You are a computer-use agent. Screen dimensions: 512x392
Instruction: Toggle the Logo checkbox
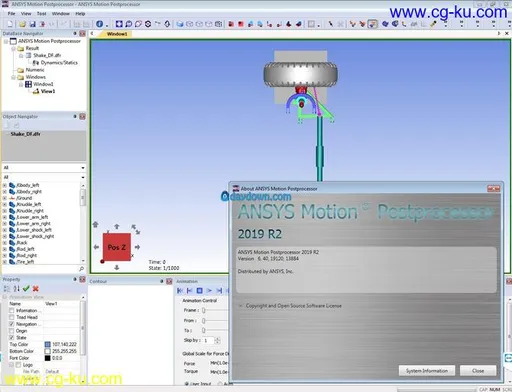18,365
